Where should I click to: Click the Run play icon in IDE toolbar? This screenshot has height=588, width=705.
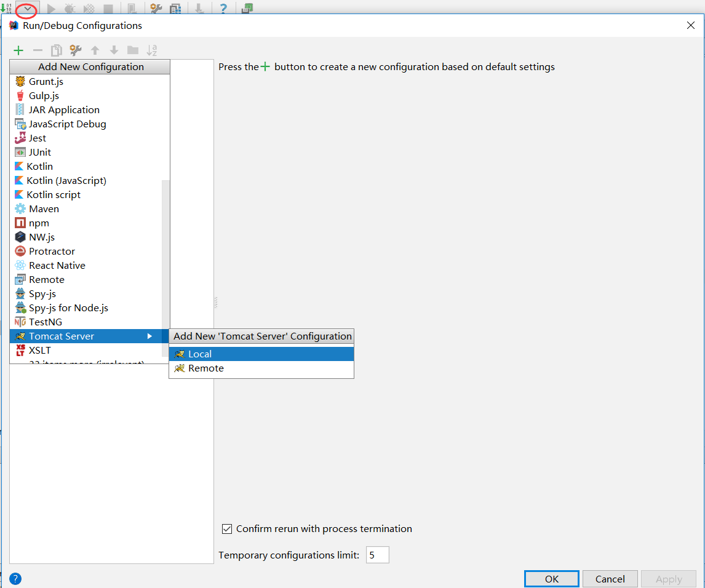pyautogui.click(x=51, y=9)
